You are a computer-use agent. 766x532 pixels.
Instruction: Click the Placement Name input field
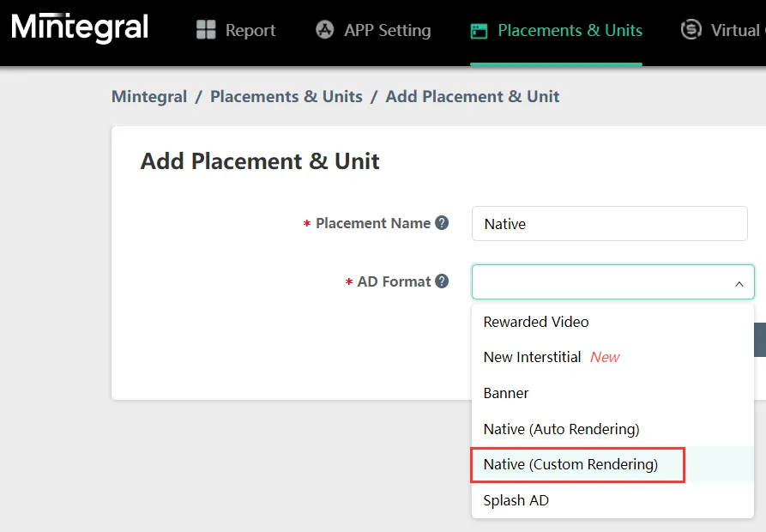click(x=609, y=223)
